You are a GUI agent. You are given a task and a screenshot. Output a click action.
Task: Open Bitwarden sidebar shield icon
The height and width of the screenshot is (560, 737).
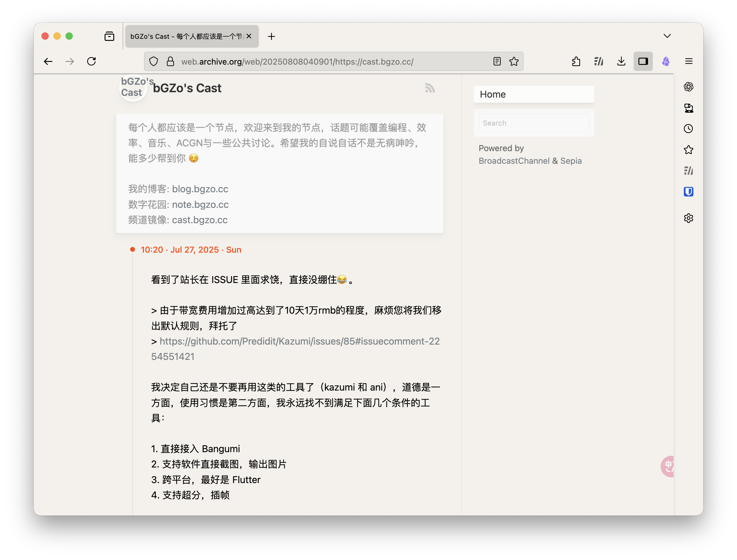[x=688, y=192]
